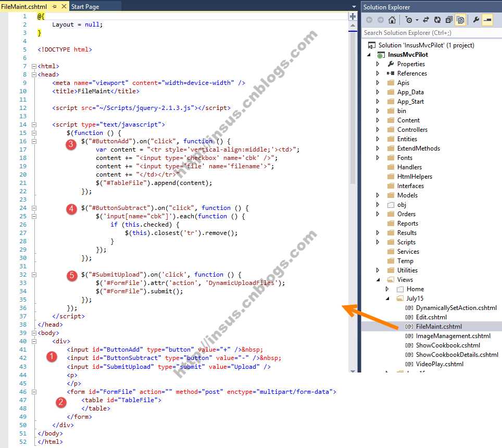Click the dotted Home folder icon under Views

tap(400, 289)
